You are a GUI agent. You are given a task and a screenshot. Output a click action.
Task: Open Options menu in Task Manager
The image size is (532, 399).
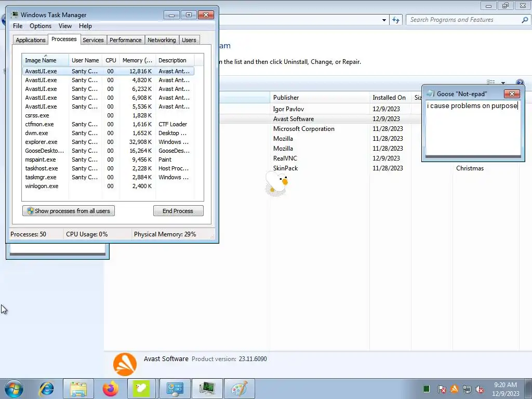coord(41,26)
